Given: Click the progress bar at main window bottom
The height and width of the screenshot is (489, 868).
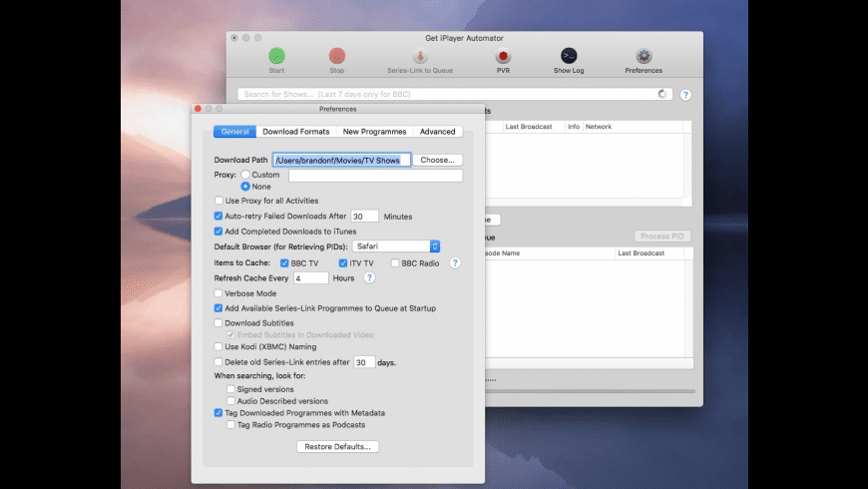Looking at the screenshot, I should click(x=590, y=391).
